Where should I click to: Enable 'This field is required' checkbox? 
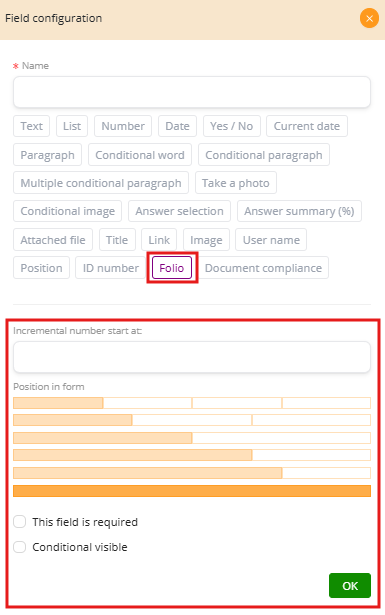point(20,522)
